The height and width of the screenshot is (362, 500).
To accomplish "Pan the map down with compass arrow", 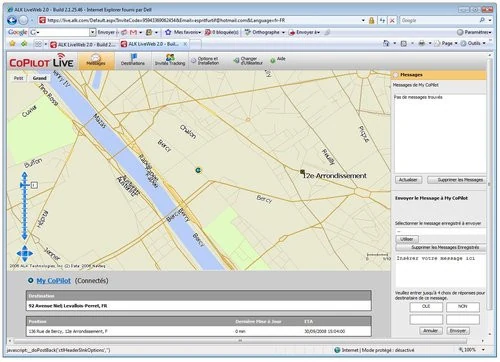I will coord(25,260).
